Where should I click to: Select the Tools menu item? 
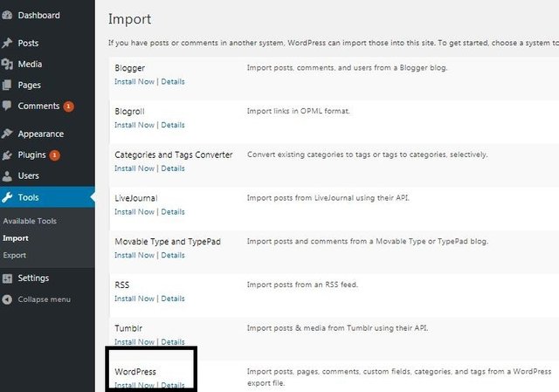tap(47, 197)
